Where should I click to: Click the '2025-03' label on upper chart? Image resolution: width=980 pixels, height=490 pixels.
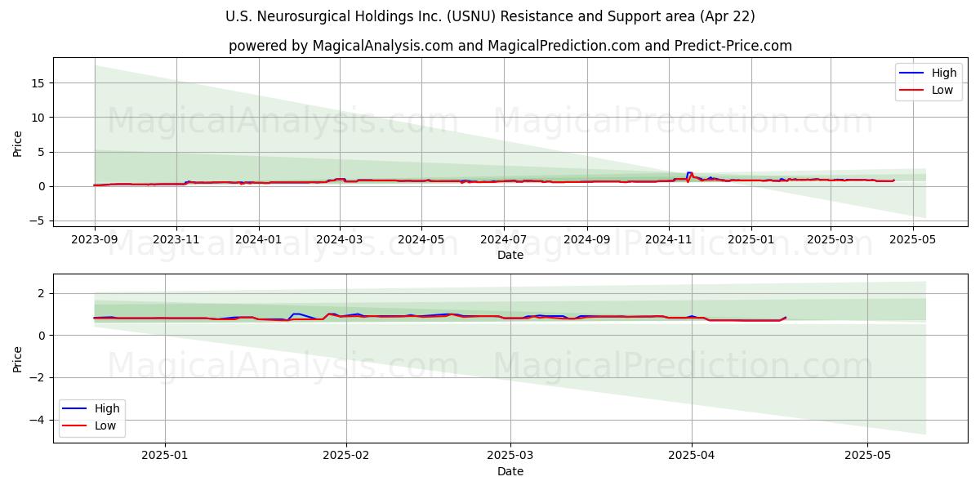coord(831,239)
